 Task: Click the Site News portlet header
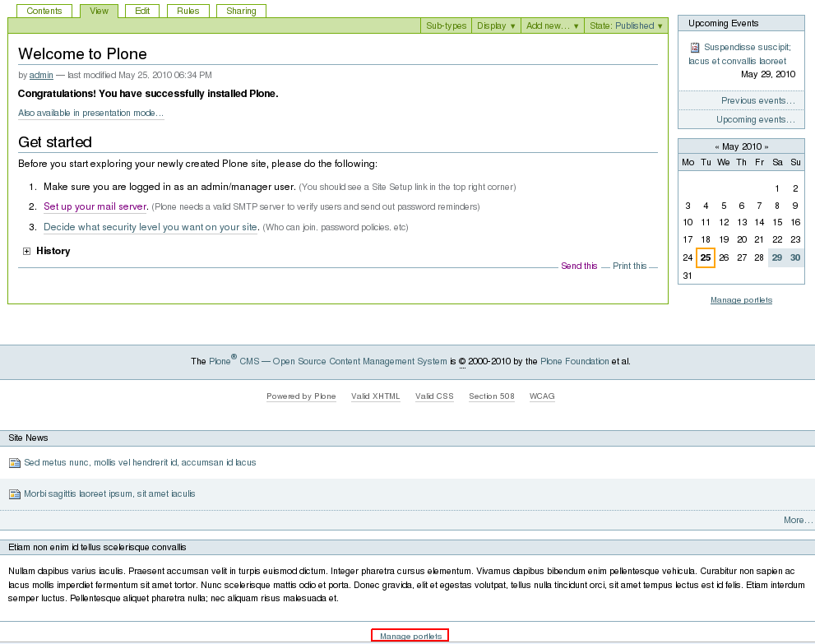[408, 438]
